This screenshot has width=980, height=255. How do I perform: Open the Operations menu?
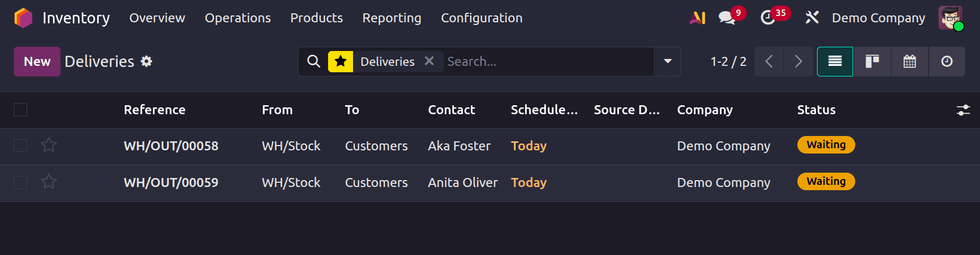[238, 18]
